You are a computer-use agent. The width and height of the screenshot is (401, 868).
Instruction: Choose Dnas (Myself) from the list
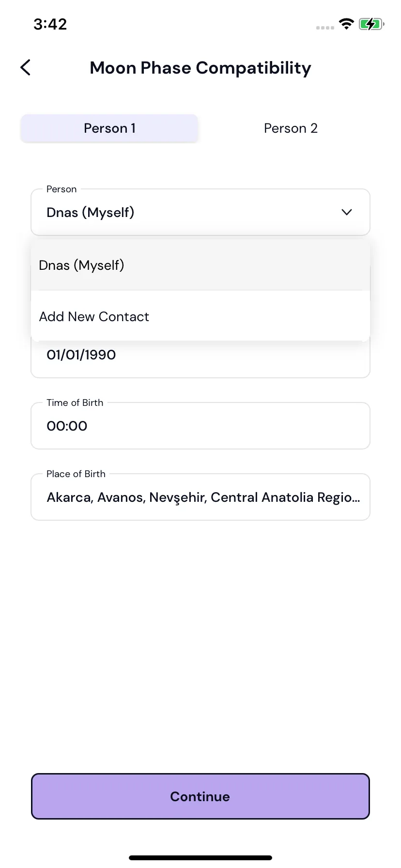pos(200,265)
